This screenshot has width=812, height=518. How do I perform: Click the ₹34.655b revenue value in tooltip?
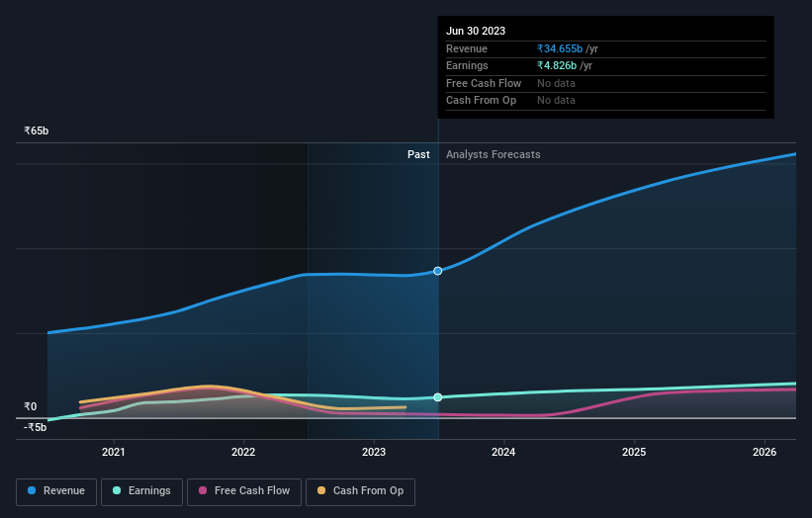pyautogui.click(x=560, y=48)
